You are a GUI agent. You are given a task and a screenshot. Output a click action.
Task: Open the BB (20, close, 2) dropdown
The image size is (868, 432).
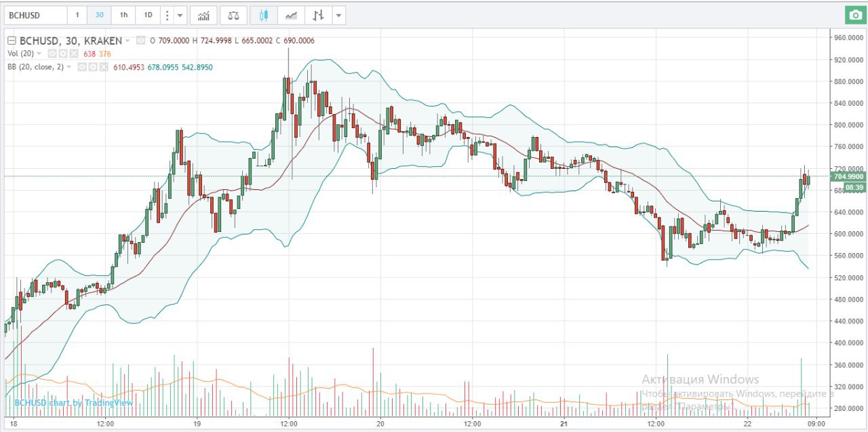tap(69, 67)
